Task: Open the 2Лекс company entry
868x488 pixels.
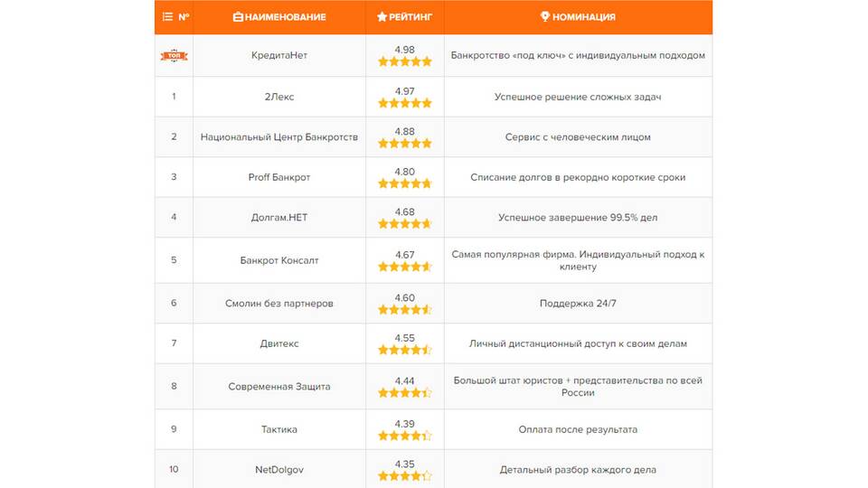Action: pyautogui.click(x=279, y=97)
